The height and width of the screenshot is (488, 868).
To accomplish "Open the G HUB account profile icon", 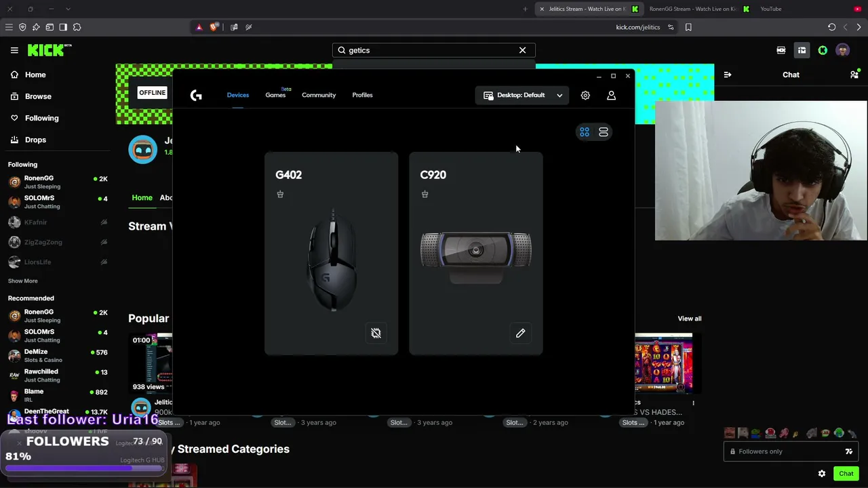I will point(611,96).
